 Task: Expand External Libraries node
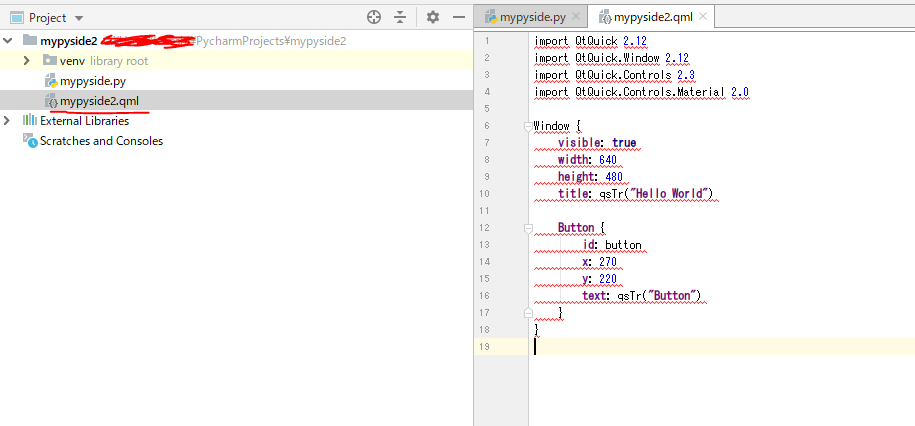pyautogui.click(x=7, y=121)
